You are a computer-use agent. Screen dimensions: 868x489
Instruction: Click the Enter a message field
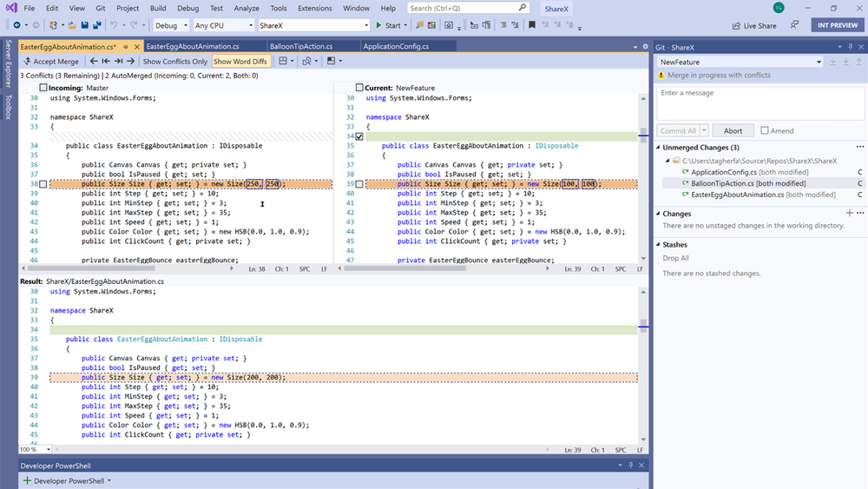point(760,103)
